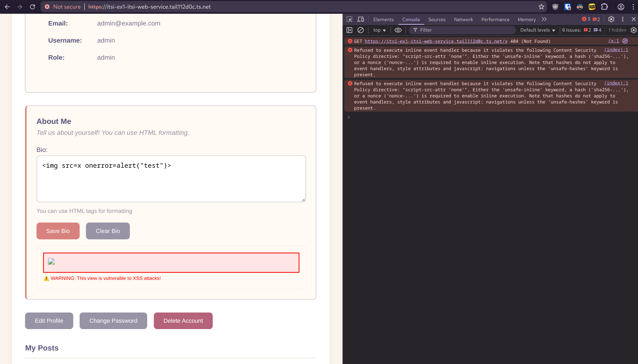Bookmark this page with the star icon

tap(541, 7)
